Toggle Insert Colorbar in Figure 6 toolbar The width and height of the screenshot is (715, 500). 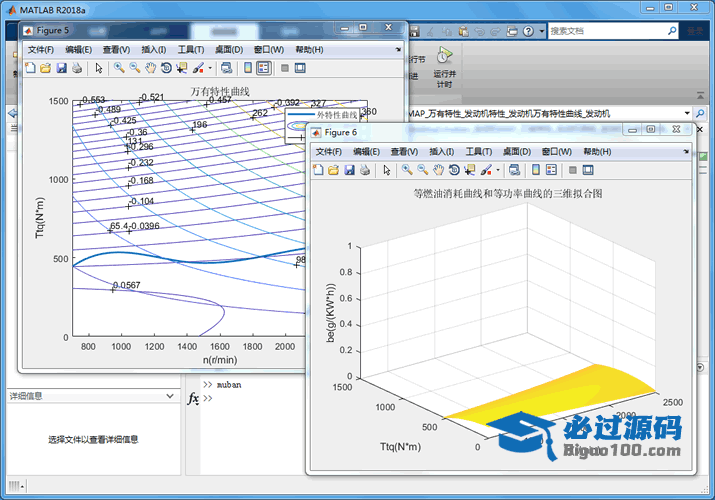(536, 170)
